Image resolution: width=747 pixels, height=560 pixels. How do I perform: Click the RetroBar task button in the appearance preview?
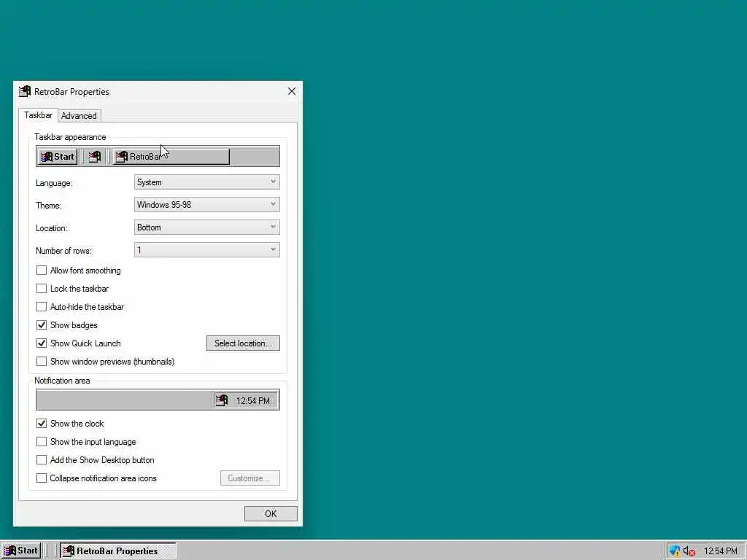[x=171, y=157]
